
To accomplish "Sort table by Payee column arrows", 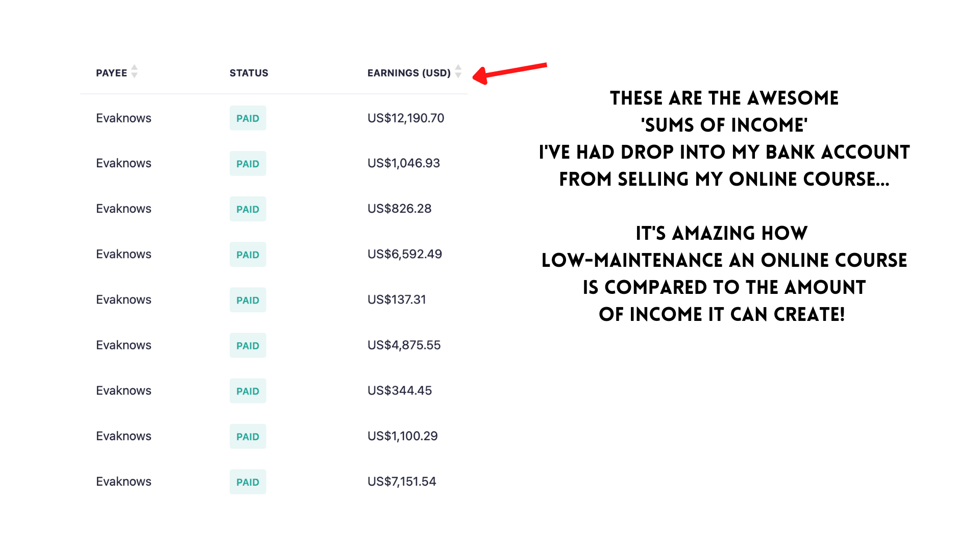I will [134, 71].
